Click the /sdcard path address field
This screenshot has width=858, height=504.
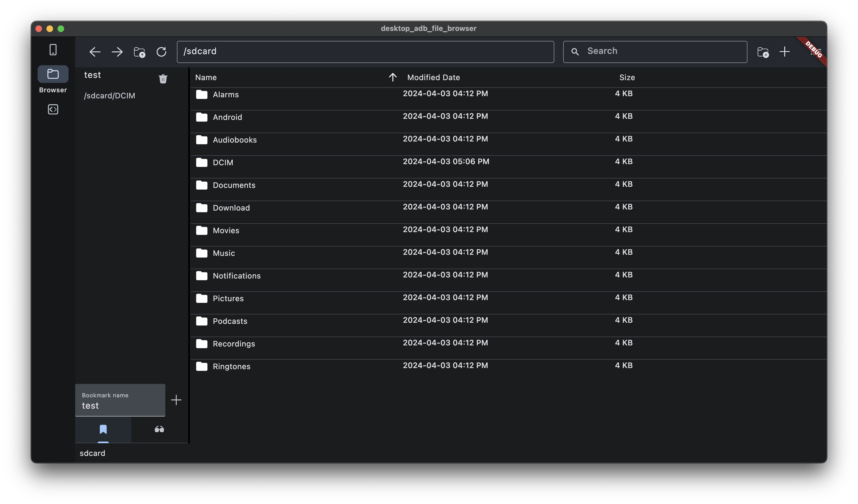click(365, 52)
